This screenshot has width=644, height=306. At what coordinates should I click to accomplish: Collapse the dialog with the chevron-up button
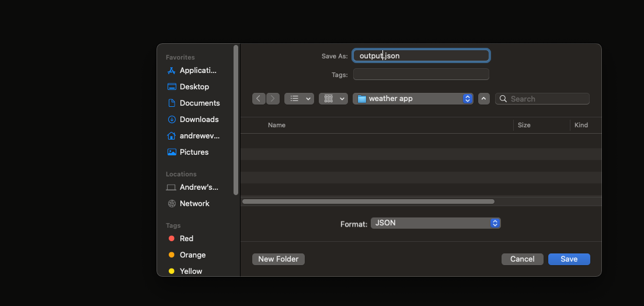(483, 99)
